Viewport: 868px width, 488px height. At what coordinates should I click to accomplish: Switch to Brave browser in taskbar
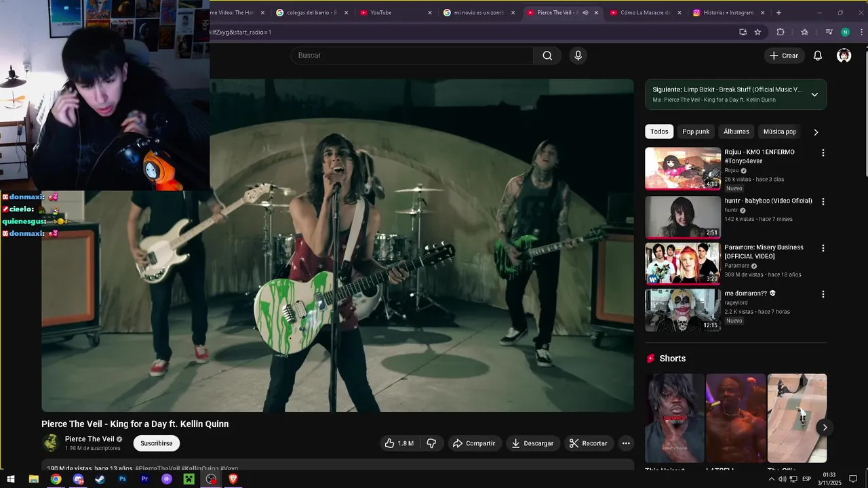233,479
